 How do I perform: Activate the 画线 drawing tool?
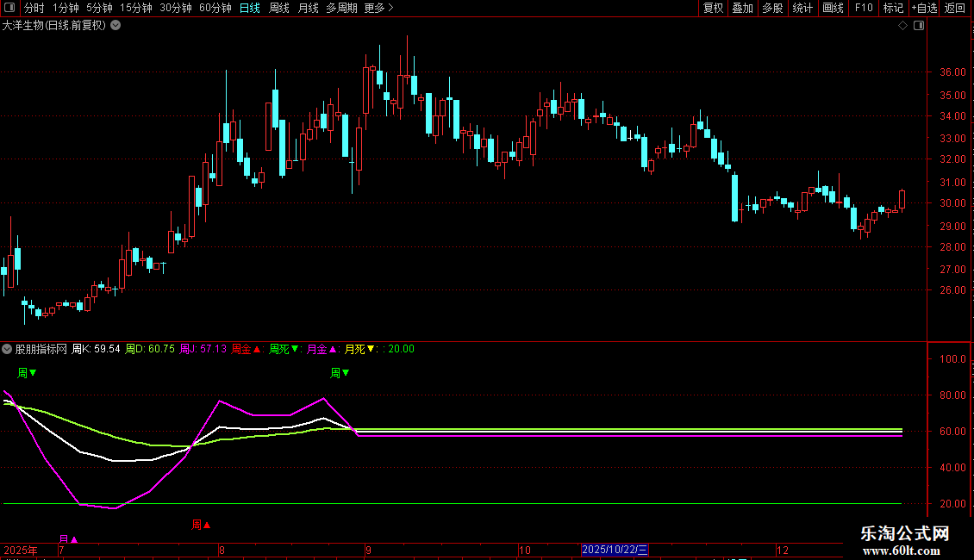(x=833, y=8)
